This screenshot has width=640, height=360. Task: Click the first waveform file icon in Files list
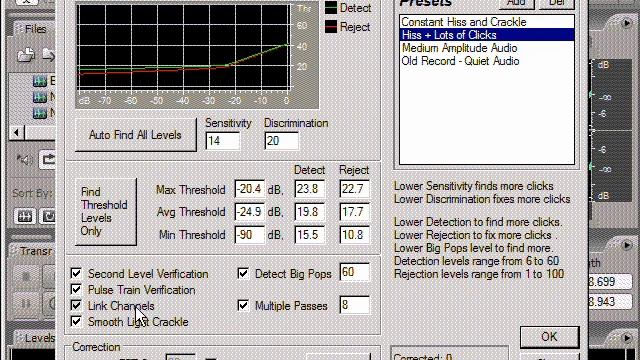[40, 81]
